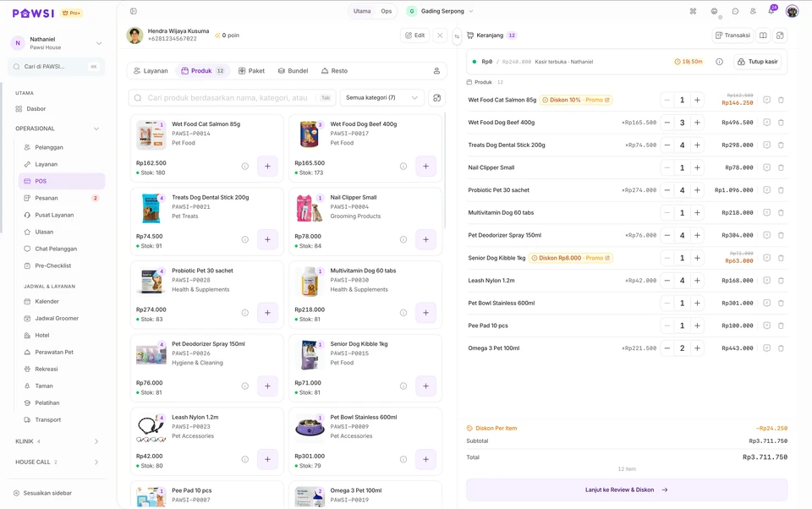Add Wet Food Dog Beef 400g to cart

425,167
